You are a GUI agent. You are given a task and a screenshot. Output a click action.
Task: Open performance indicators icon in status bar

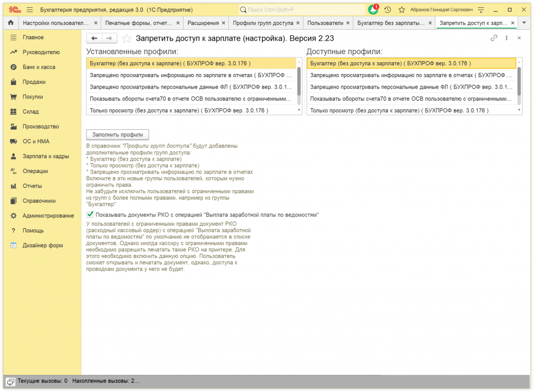click(x=10, y=382)
